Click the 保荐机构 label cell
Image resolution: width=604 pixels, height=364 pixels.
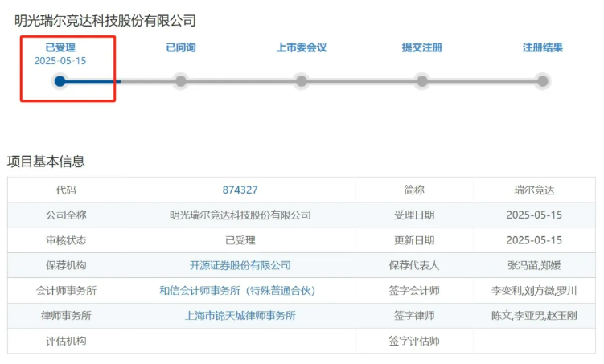[66, 265]
